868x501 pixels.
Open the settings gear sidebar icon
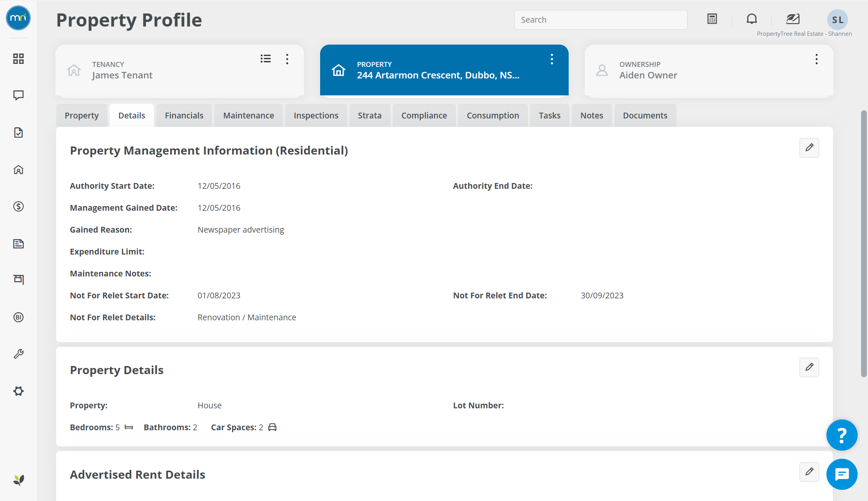[18, 391]
